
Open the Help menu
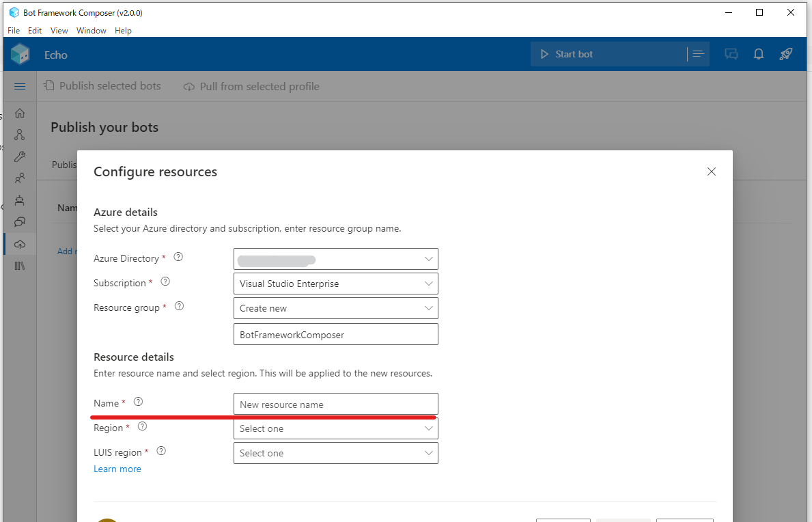[x=123, y=31]
